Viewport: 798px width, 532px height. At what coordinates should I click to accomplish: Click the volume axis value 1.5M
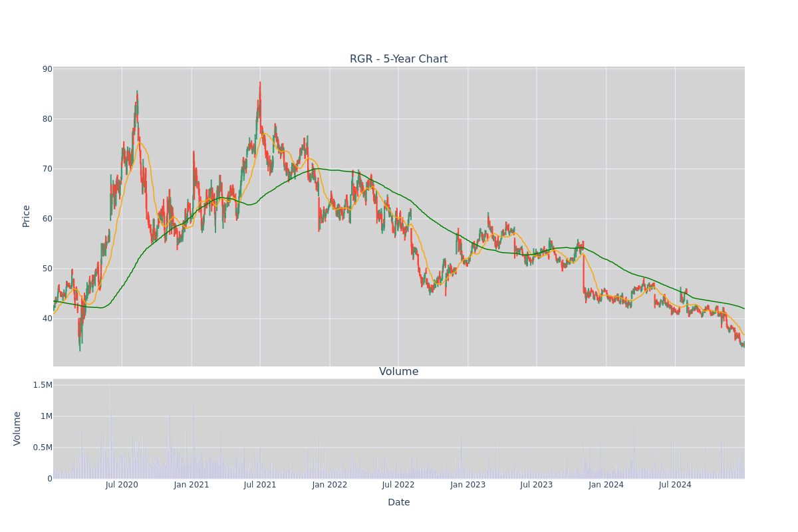pyautogui.click(x=43, y=385)
